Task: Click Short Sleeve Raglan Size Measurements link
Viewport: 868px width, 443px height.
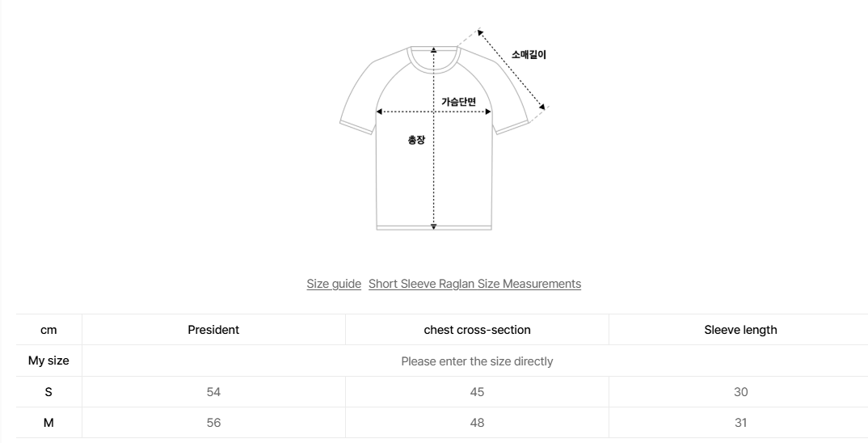Action: pos(474,284)
